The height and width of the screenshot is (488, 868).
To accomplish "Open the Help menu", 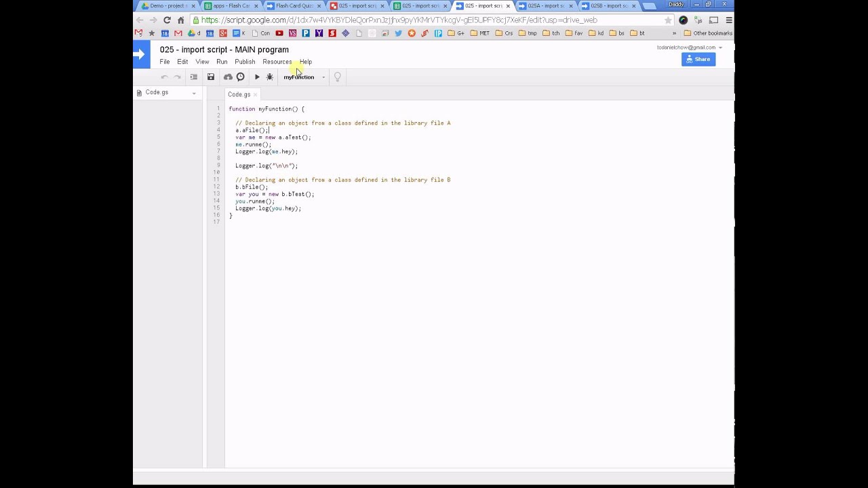I will [x=306, y=62].
